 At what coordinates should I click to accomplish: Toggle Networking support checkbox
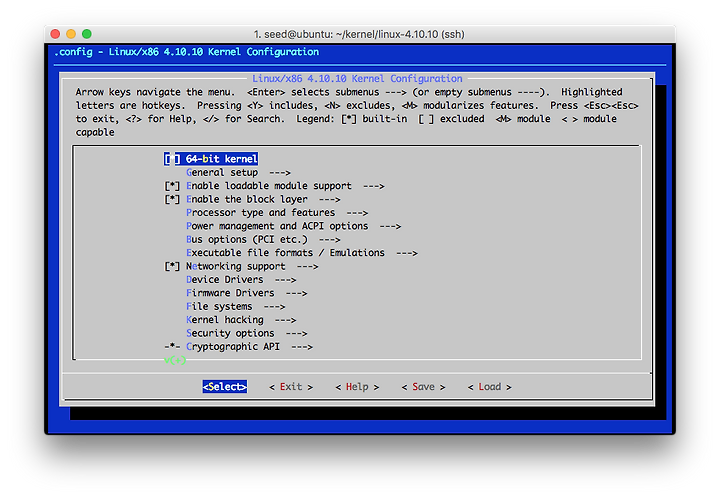[172, 266]
